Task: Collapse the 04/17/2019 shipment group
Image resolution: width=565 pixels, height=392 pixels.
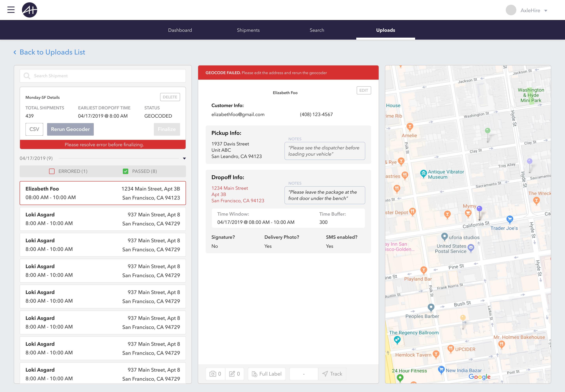Action: click(x=184, y=158)
